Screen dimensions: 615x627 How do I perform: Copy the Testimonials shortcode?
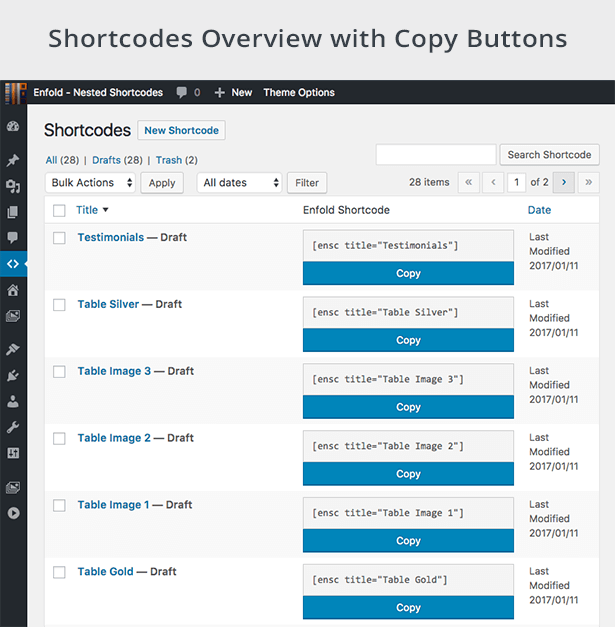click(x=408, y=273)
